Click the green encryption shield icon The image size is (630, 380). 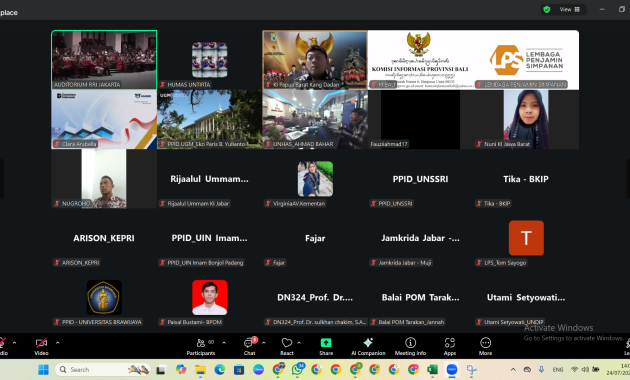[x=546, y=9]
